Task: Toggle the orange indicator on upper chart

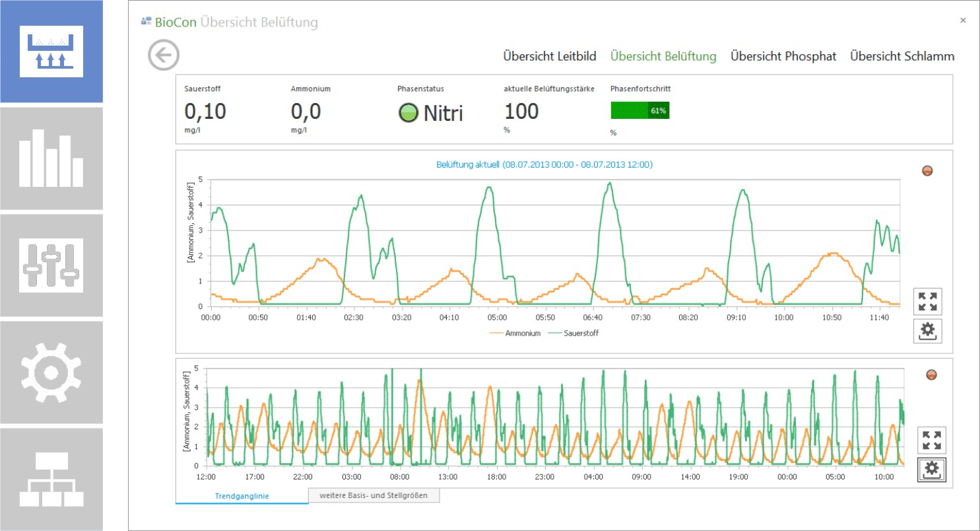Action: pyautogui.click(x=927, y=171)
